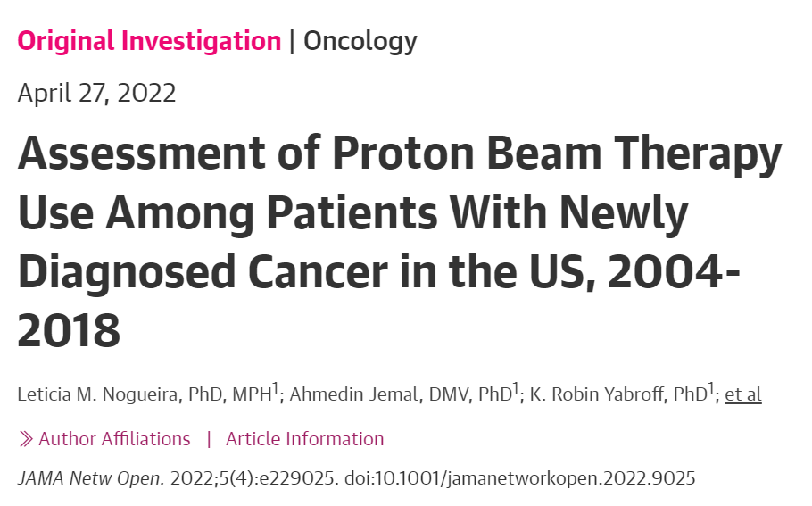Go to the Oncology topic link
The height and width of the screenshot is (506, 812).
(360, 41)
